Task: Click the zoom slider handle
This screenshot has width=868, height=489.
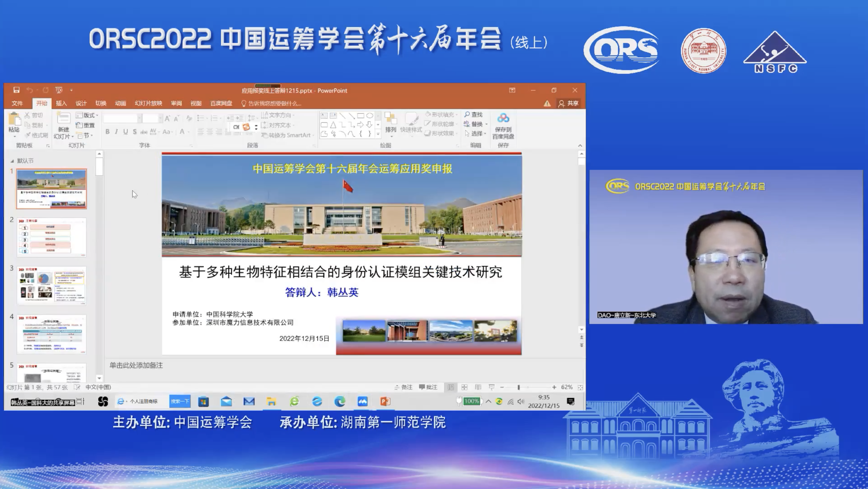Action: 518,387
